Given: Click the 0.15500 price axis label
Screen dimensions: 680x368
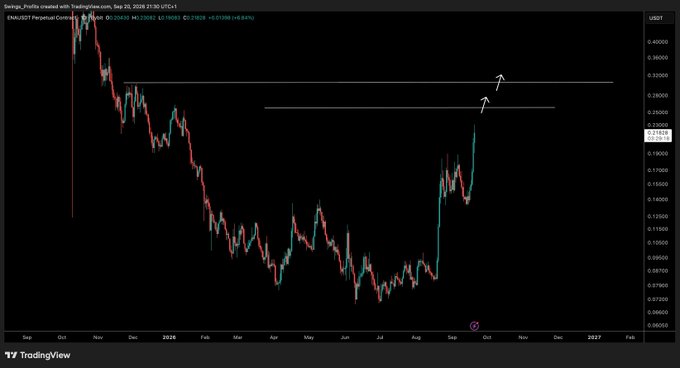Looking at the screenshot, I should pyautogui.click(x=657, y=184).
